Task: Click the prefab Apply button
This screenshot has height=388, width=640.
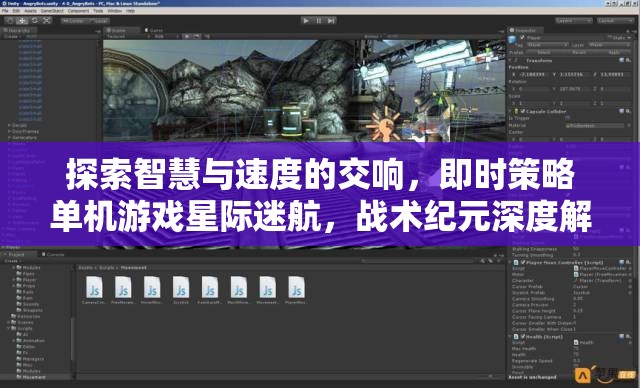Action: [x=614, y=52]
